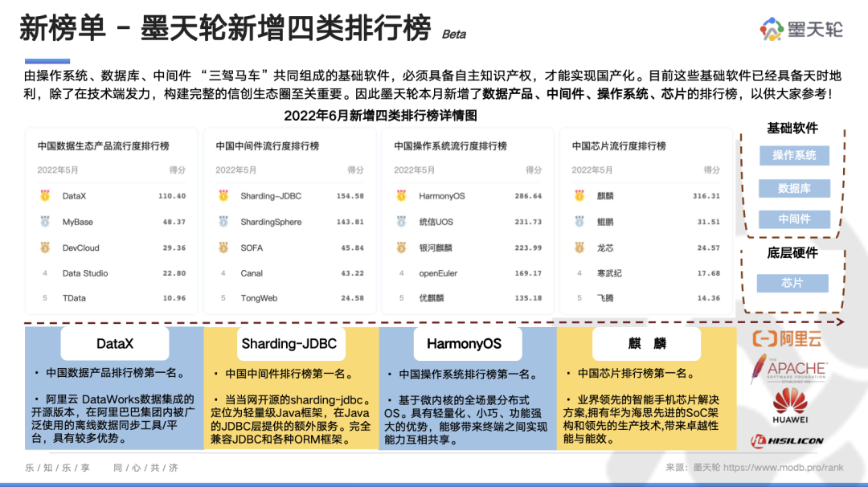Click the 基础软件 group label
Screen dimensions: 868x487
[x=792, y=129]
